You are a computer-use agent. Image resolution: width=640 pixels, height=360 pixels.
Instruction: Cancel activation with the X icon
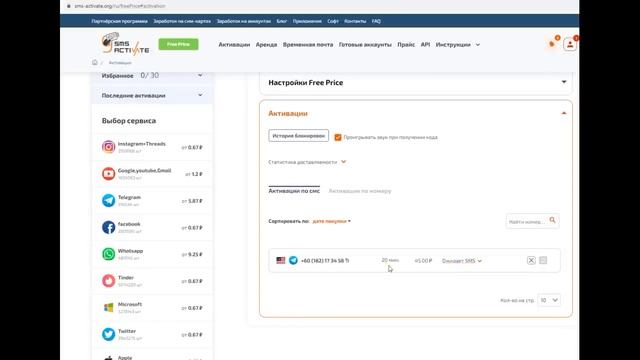(x=531, y=260)
